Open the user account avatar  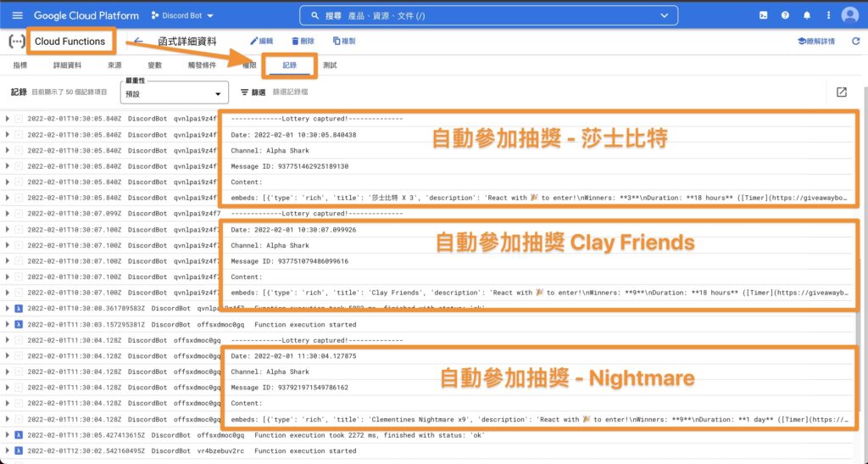pos(849,15)
